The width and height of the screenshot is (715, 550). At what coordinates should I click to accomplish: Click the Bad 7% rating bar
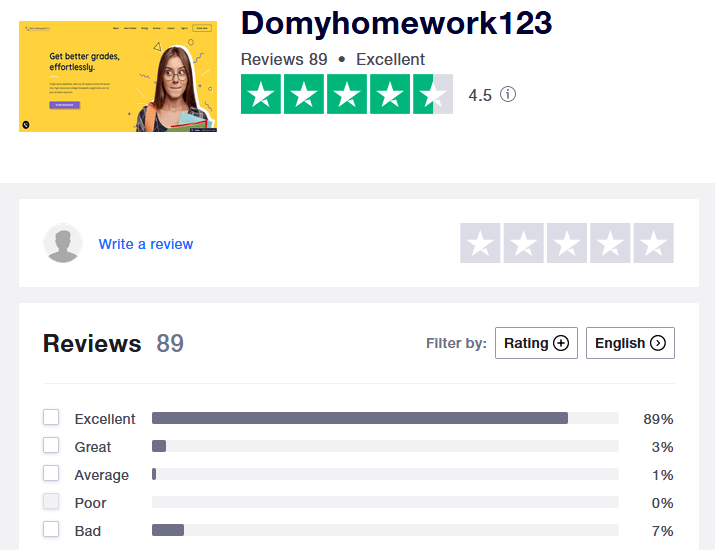point(385,530)
